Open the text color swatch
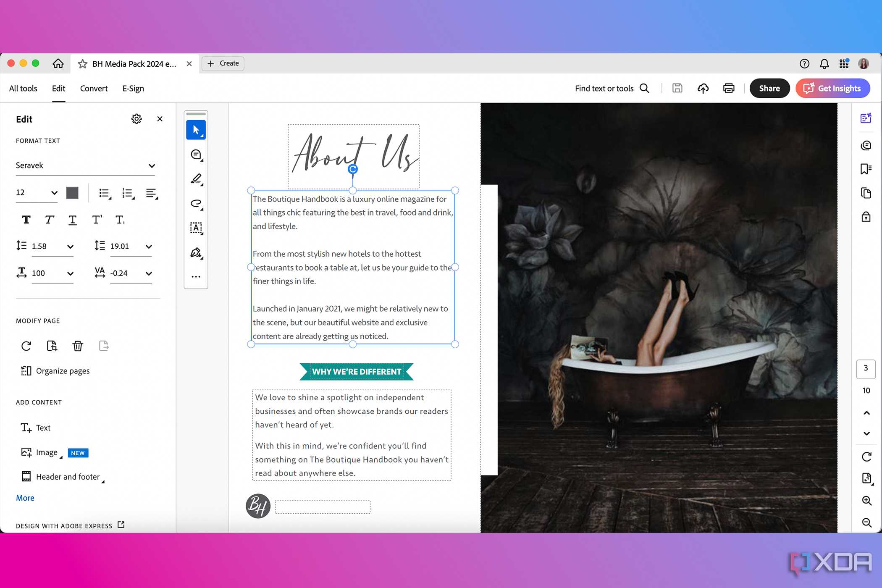The height and width of the screenshot is (588, 882). (72, 193)
